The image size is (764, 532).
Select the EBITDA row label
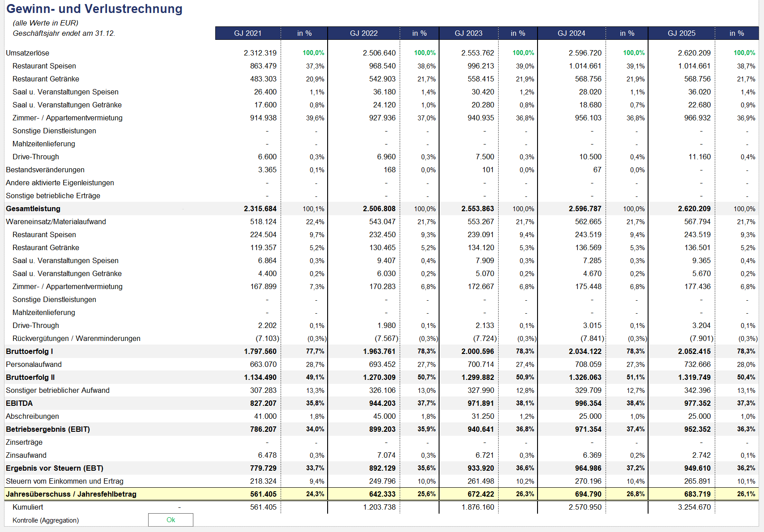(19, 403)
